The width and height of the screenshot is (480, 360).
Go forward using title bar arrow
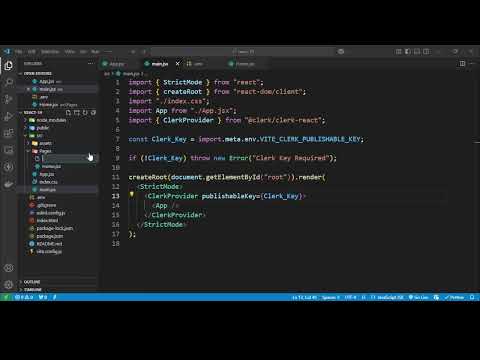[x=144, y=52]
